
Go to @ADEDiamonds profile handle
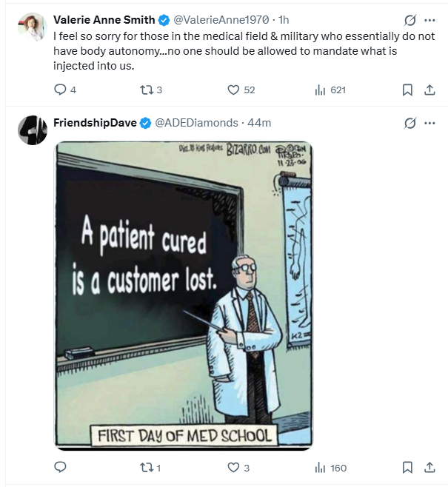196,123
